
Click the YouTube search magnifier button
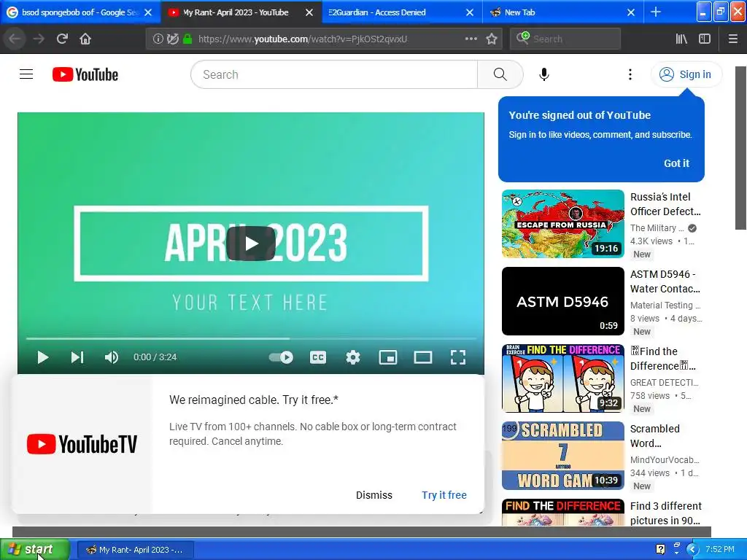500,74
